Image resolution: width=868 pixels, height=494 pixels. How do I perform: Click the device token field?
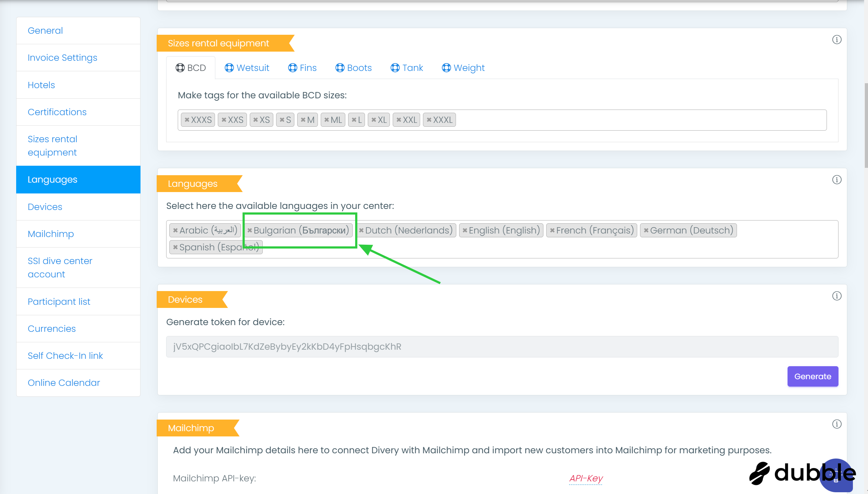tap(502, 347)
